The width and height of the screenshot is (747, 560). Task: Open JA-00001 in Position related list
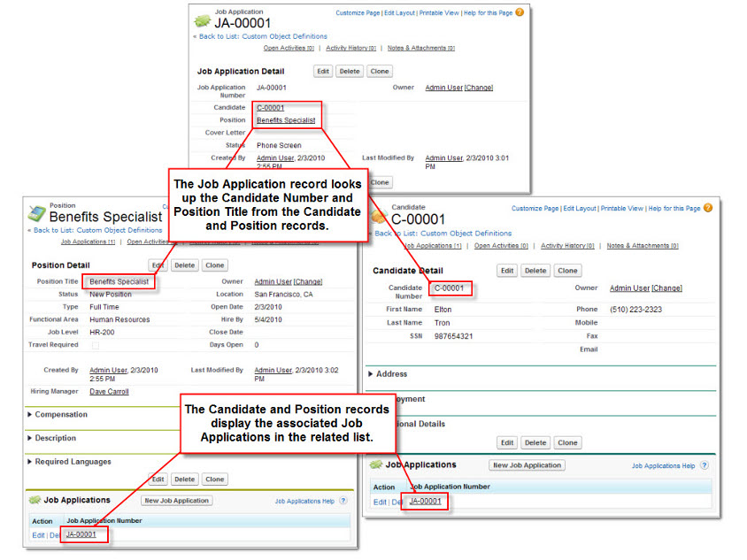(x=81, y=534)
